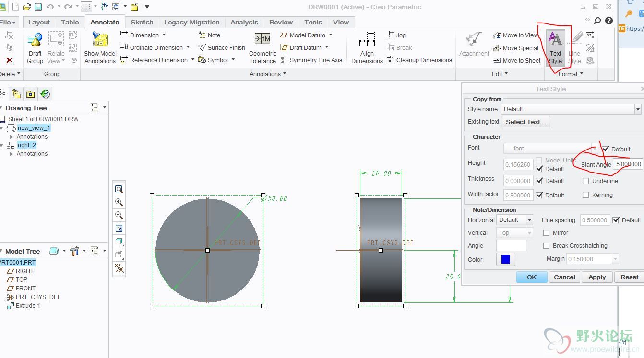Image resolution: width=644 pixels, height=358 pixels.
Task: Click the Apply button
Action: click(597, 277)
